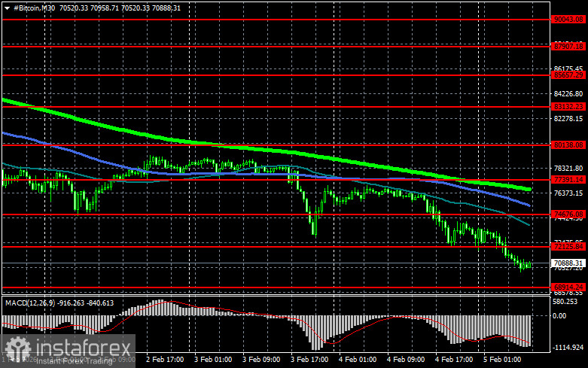Click the 72125.84 price level label
Image resolution: width=588 pixels, height=368 pixels.
coord(568,246)
